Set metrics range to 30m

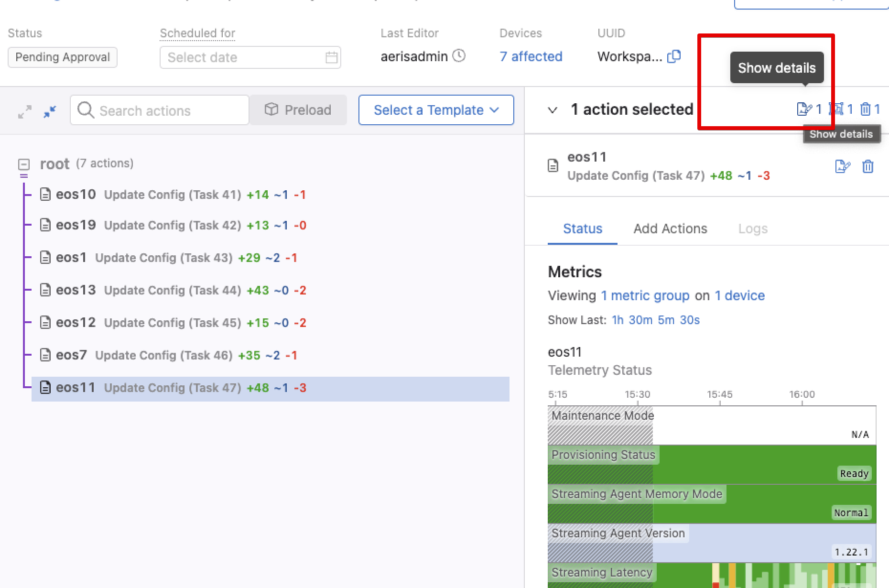(x=640, y=320)
